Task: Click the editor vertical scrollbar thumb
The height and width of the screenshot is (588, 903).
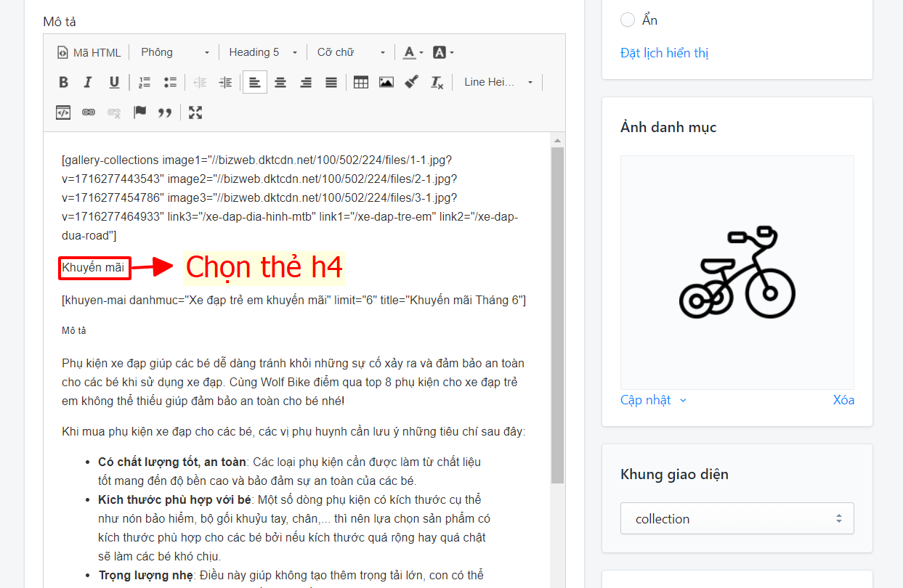Action: click(x=557, y=315)
